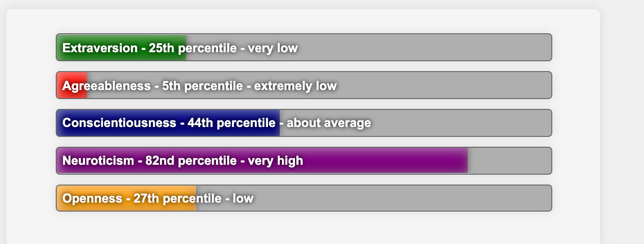Screen dimensions: 644x244
Task: Click the 'very high' rating text
Action: click(275, 161)
